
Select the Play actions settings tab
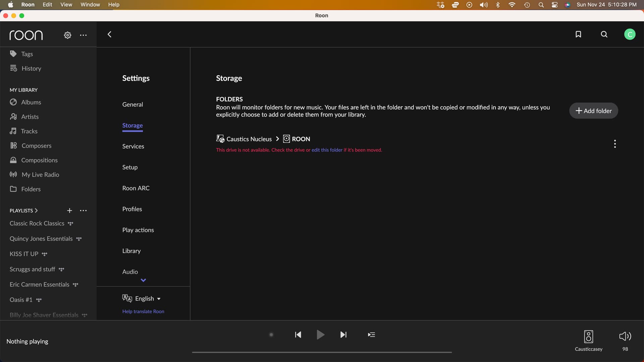[x=138, y=230]
